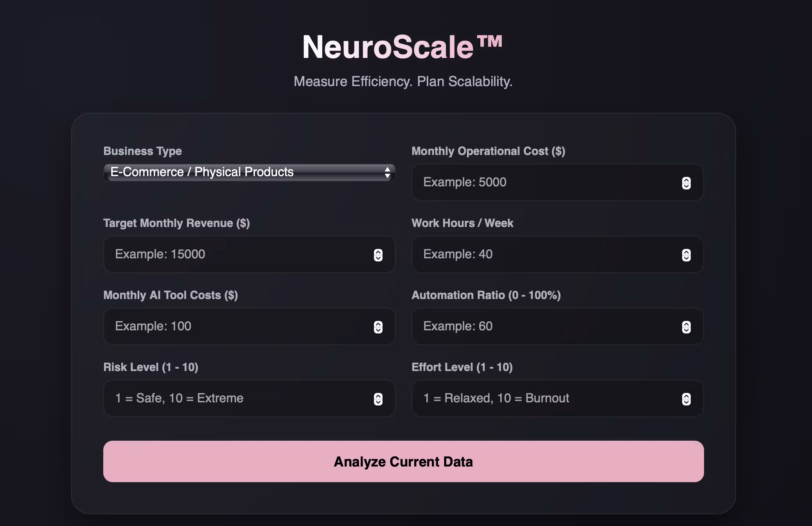Click the 'Monthly AI Tool Costs ($)' label
Image resolution: width=812 pixels, height=526 pixels.
(x=171, y=295)
